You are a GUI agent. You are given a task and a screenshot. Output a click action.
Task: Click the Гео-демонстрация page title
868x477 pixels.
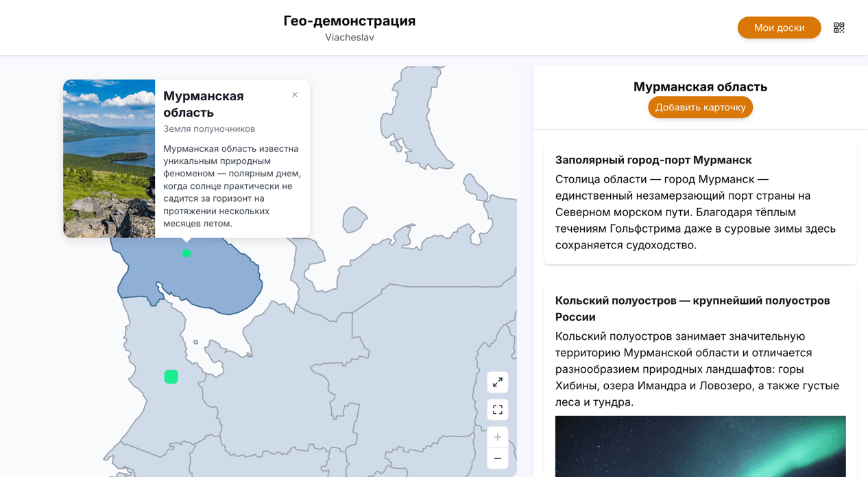click(x=350, y=21)
